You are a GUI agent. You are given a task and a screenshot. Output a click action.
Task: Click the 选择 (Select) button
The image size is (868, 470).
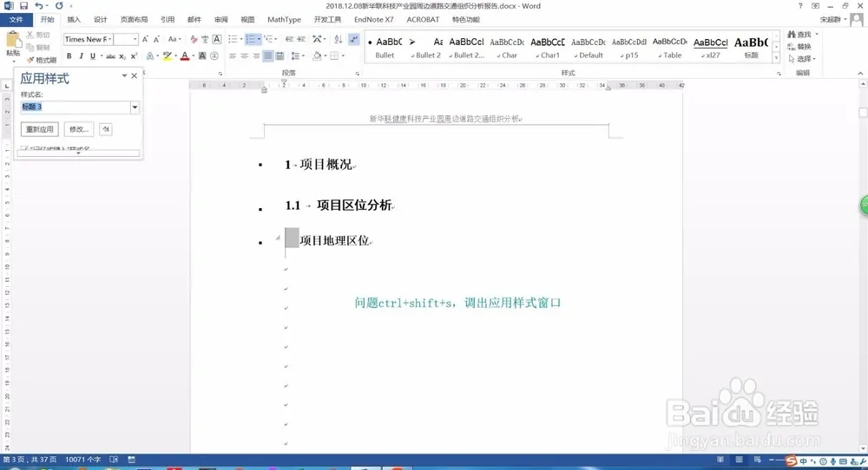(803, 59)
